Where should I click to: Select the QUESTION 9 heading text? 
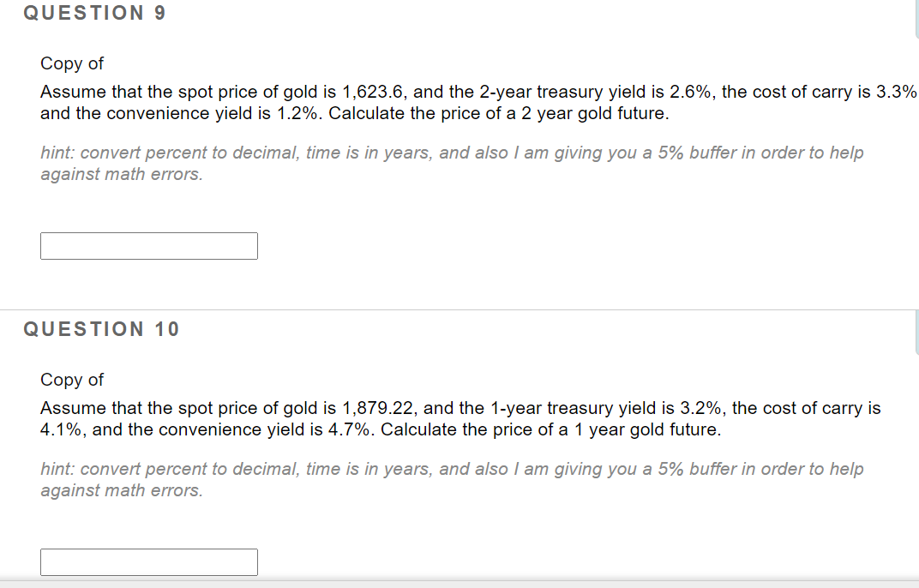pos(94,13)
